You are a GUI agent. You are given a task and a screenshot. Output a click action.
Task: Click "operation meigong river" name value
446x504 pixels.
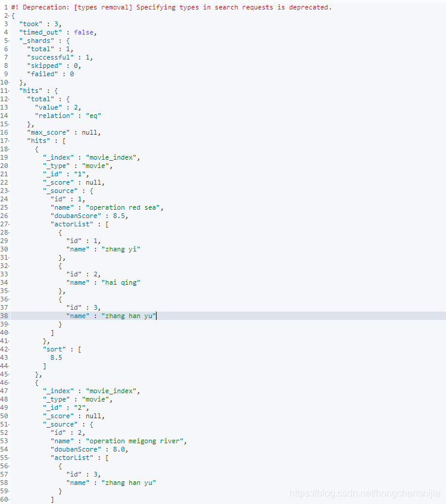[x=135, y=441]
